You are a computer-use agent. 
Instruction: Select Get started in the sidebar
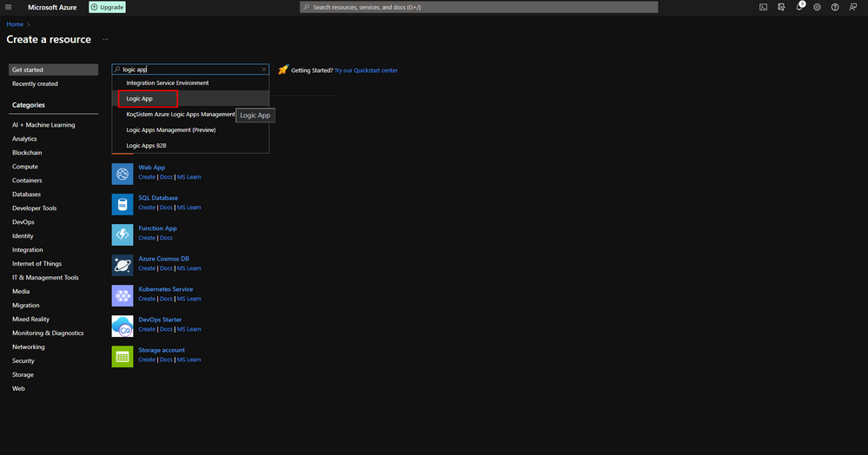(x=53, y=69)
